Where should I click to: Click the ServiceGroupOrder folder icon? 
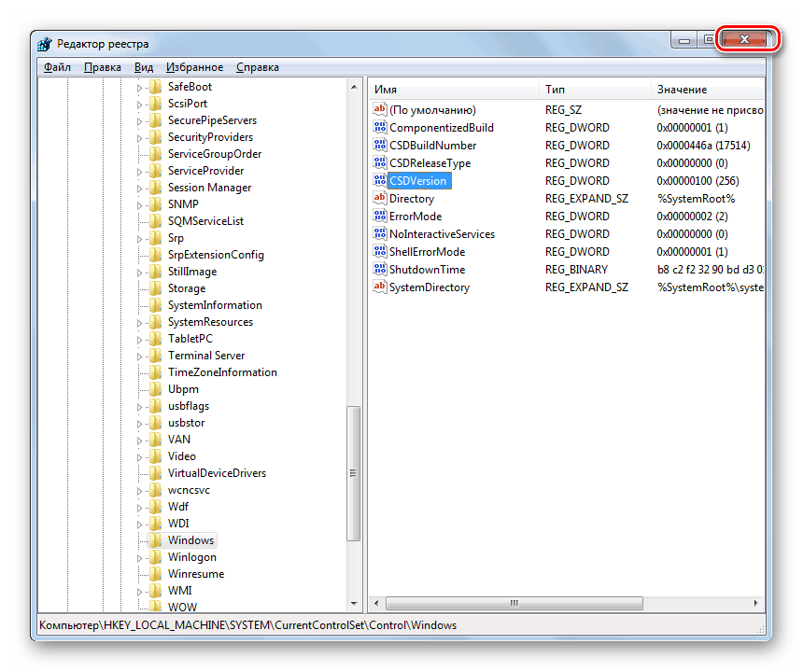(156, 154)
